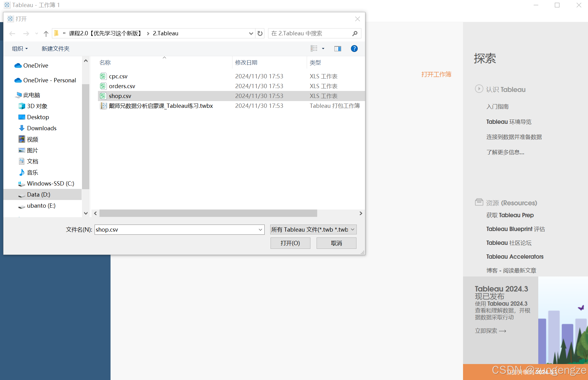Sort files by 修改日期 column
588x380 pixels.
coord(246,62)
